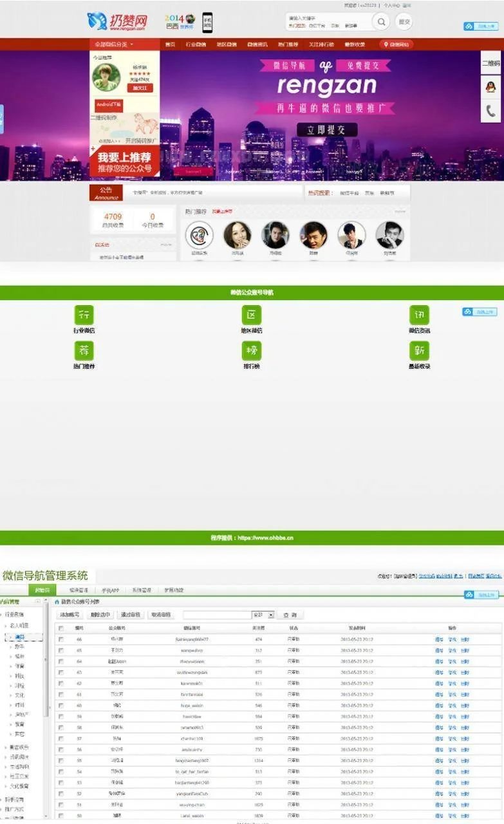Screen dimensions: 504x824
Task: Tick the checkbox for row number 57
Action: pos(61,738)
